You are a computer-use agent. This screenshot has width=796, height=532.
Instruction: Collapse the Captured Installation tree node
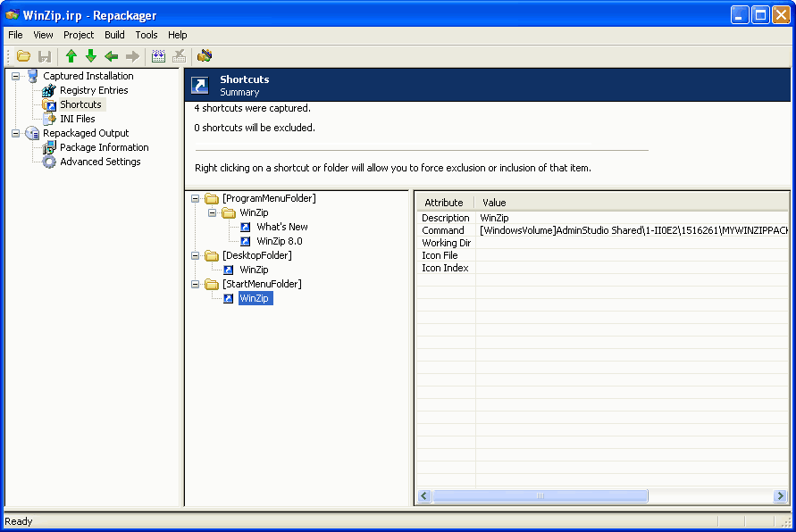(16, 76)
